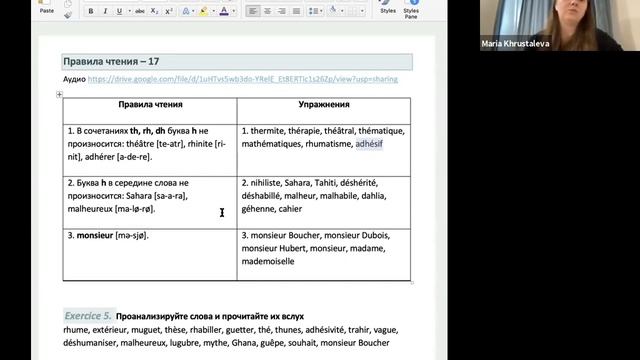Viewport: 640px width, 360px height.
Task: Open shading color dropdown arrow
Action: pyautogui.click(x=342, y=11)
